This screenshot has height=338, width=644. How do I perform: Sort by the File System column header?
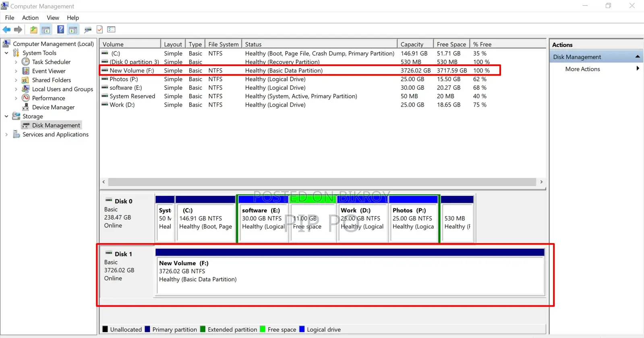pyautogui.click(x=224, y=44)
